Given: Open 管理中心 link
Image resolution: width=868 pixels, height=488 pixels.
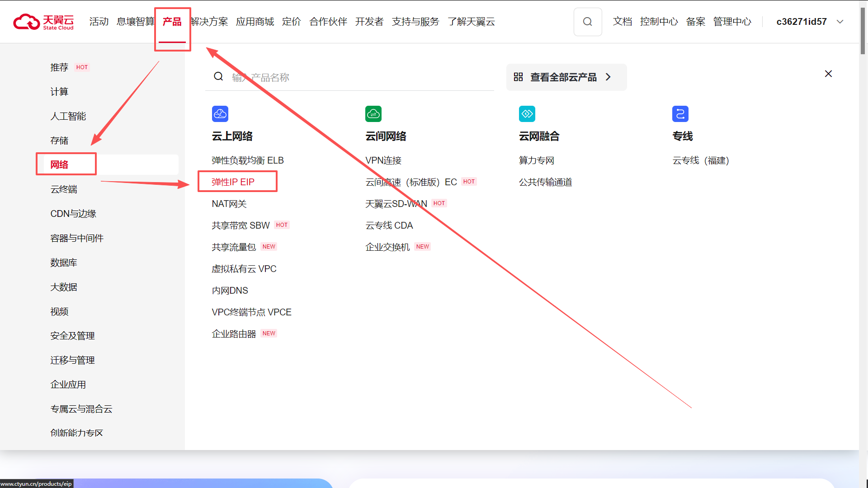Looking at the screenshot, I should 732,22.
